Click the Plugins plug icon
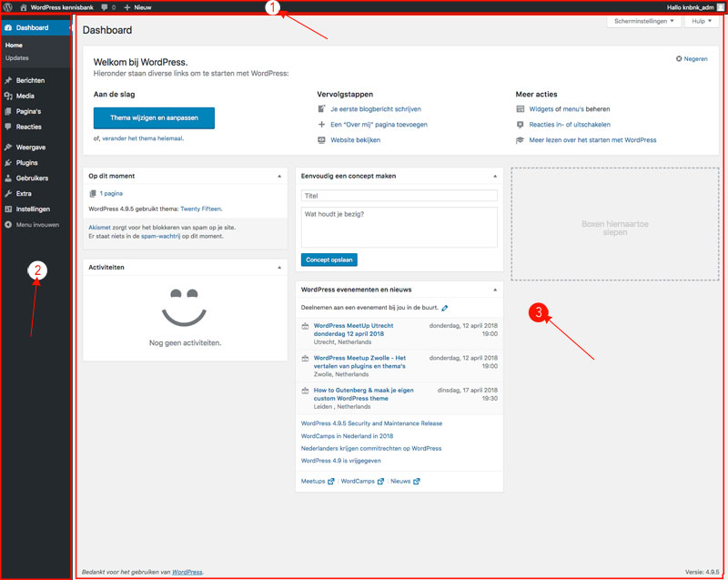Screen dimensions: 728x580 pos(8,163)
